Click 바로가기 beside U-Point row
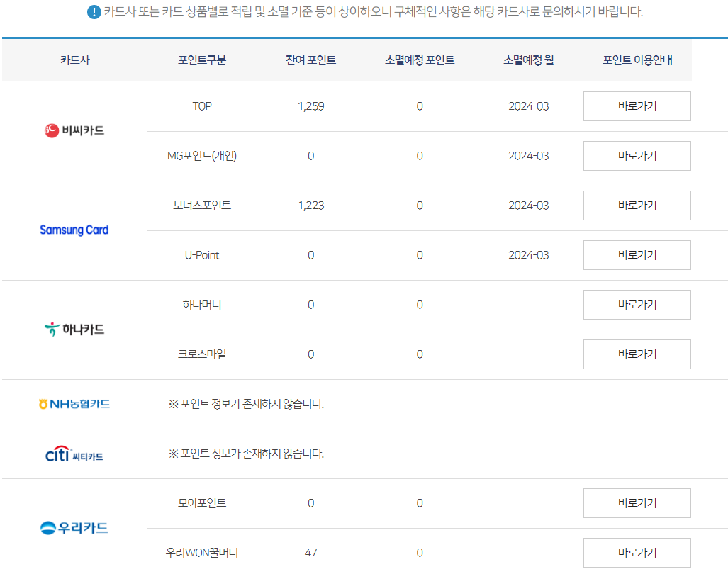Screen dimensions: 728x579 tap(636, 254)
